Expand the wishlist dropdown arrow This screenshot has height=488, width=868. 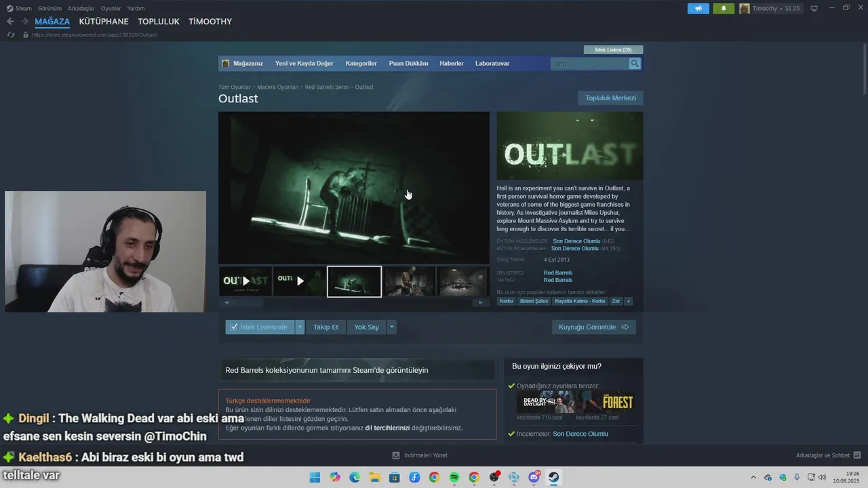point(300,327)
